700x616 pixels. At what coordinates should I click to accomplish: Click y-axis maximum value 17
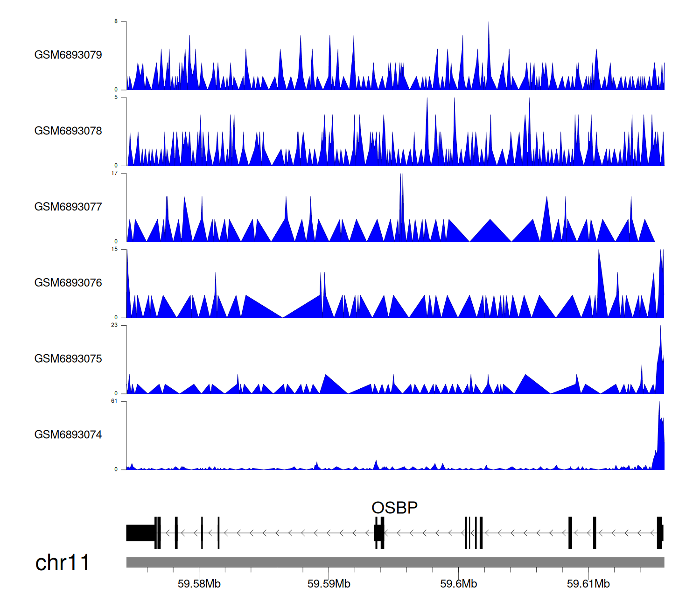pos(114,174)
